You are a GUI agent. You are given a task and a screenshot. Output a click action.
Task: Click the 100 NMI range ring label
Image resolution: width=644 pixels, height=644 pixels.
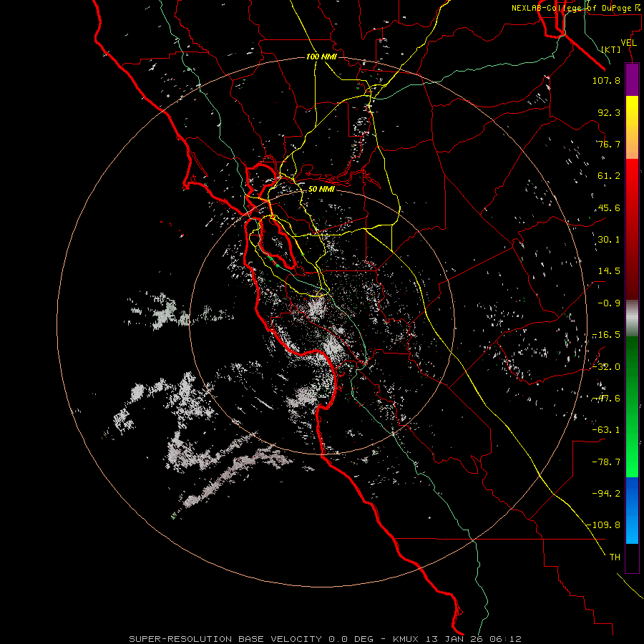tap(321, 57)
